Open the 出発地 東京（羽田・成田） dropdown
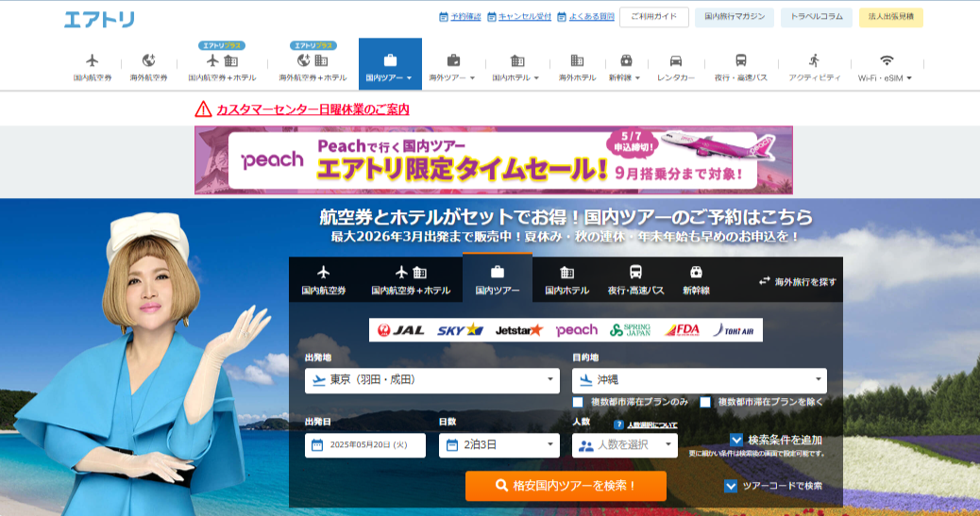980x516 pixels. 431,380
